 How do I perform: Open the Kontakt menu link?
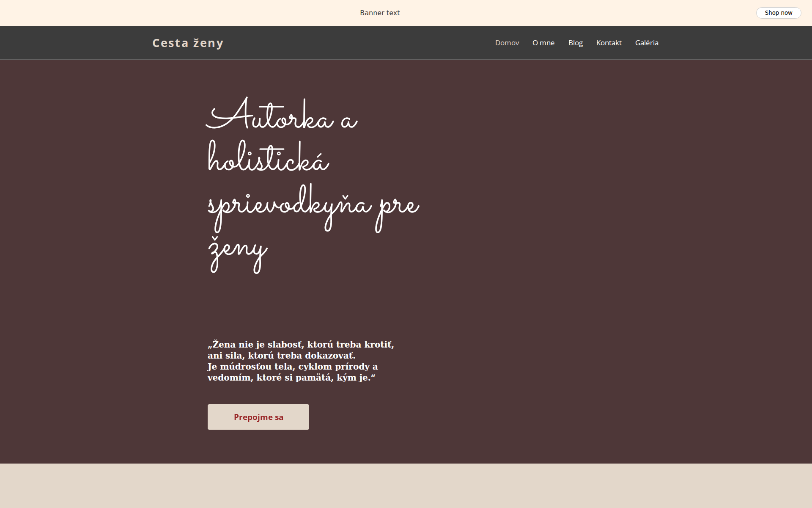(x=609, y=43)
